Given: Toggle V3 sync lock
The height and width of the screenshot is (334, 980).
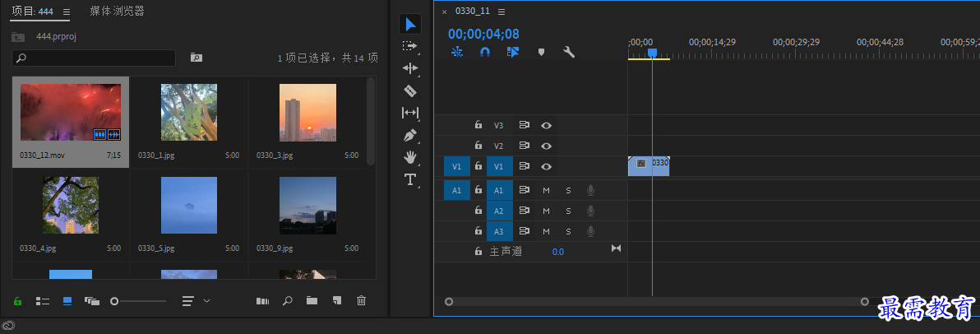Looking at the screenshot, I should pos(525,125).
